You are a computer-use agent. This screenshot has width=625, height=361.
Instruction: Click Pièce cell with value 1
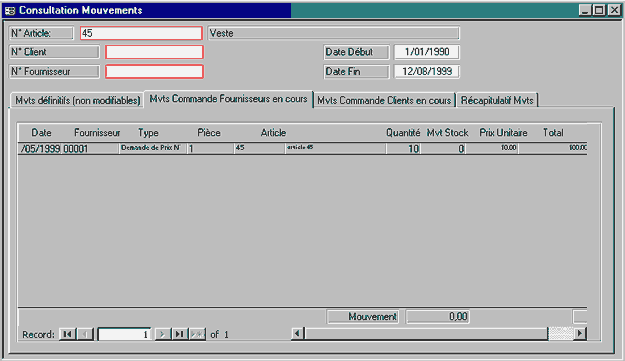(x=210, y=149)
